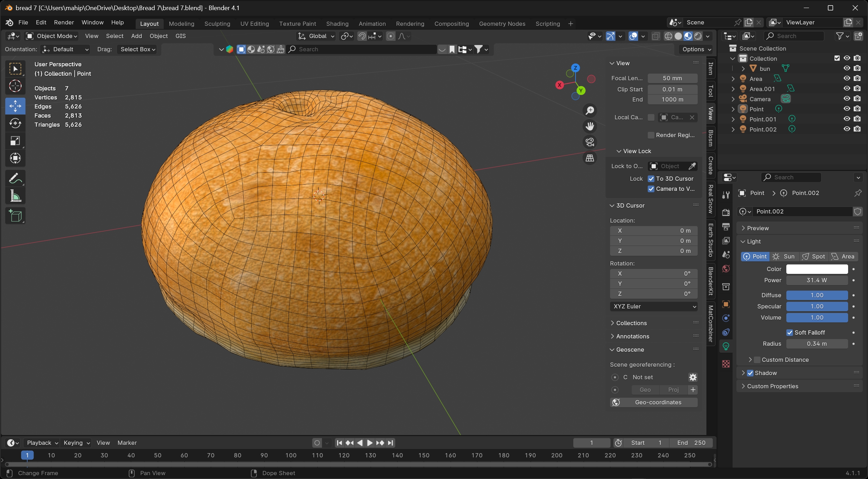Select the 3D Cursor tool

click(15, 86)
